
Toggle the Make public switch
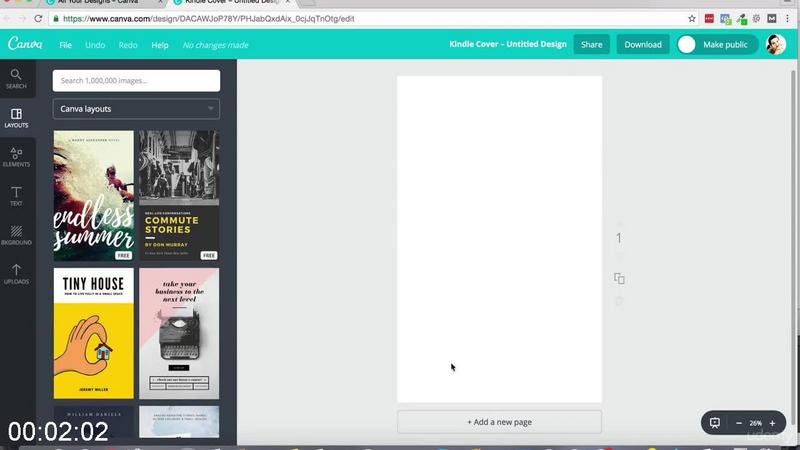tap(717, 44)
